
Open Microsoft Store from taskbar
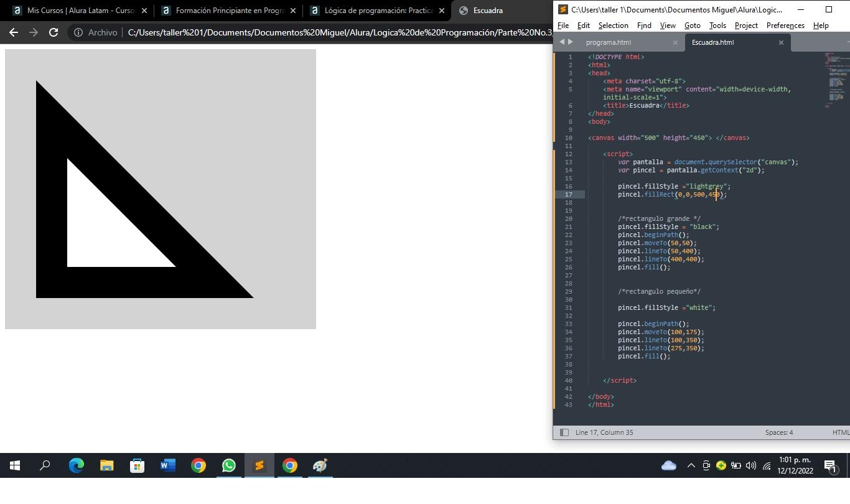tap(137, 465)
